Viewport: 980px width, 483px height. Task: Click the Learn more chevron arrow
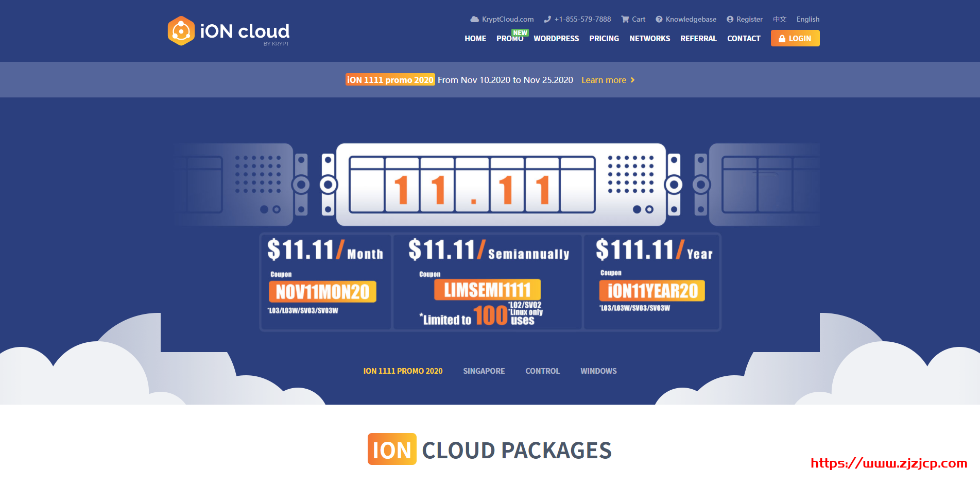pyautogui.click(x=633, y=80)
